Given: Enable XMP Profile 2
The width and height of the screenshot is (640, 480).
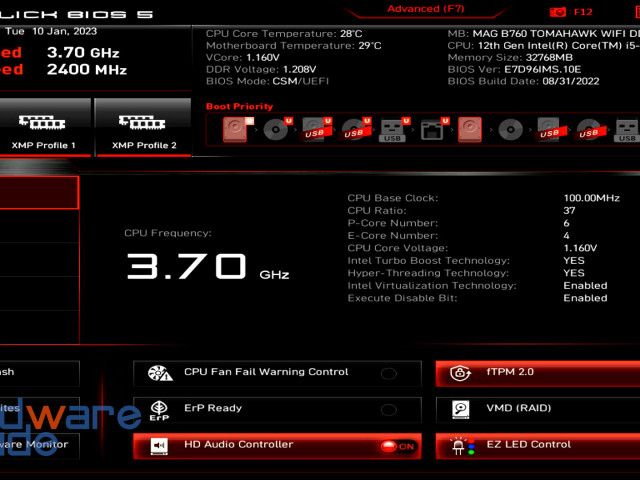Looking at the screenshot, I should pos(143,127).
